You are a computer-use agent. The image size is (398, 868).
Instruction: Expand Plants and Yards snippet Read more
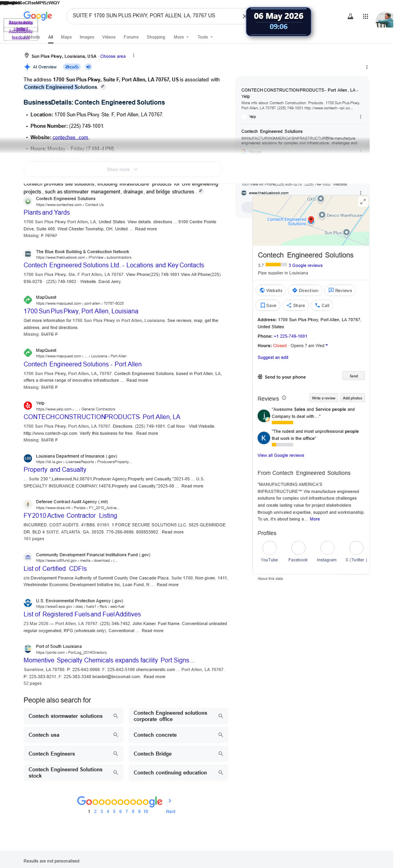coord(146,229)
